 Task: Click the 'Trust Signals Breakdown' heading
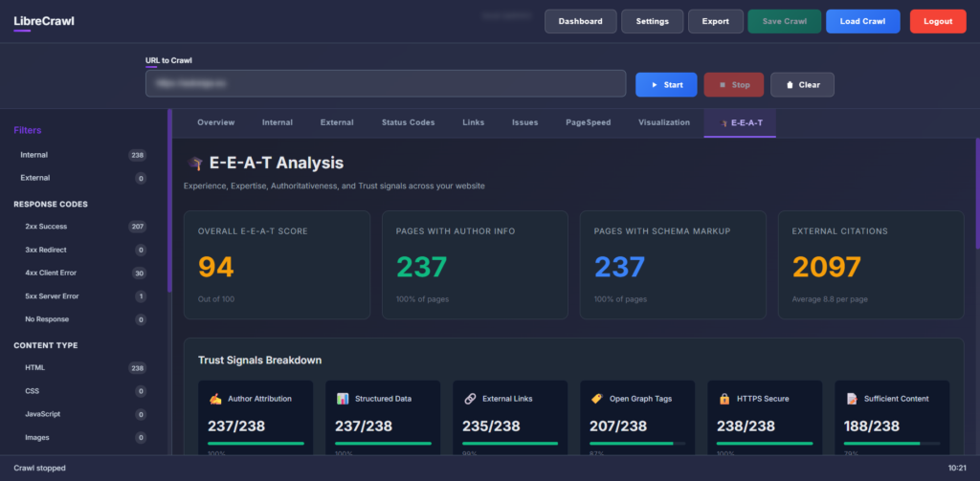point(260,361)
